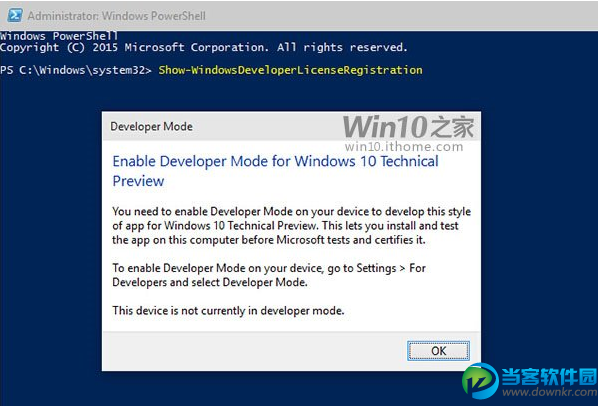Click the word Preview in the dialog heading
Screen dimensions: 598x406
[x=138, y=181]
